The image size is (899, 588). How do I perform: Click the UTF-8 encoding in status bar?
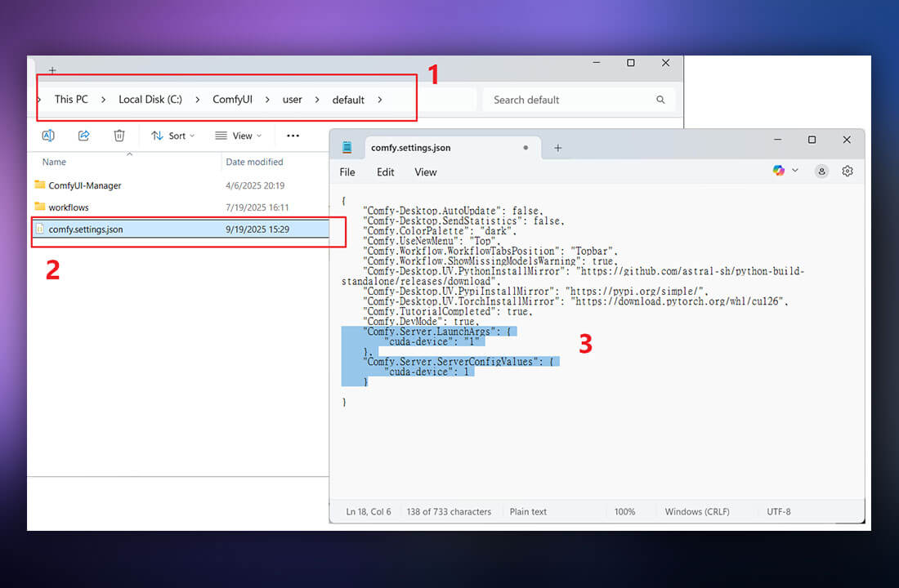[779, 511]
